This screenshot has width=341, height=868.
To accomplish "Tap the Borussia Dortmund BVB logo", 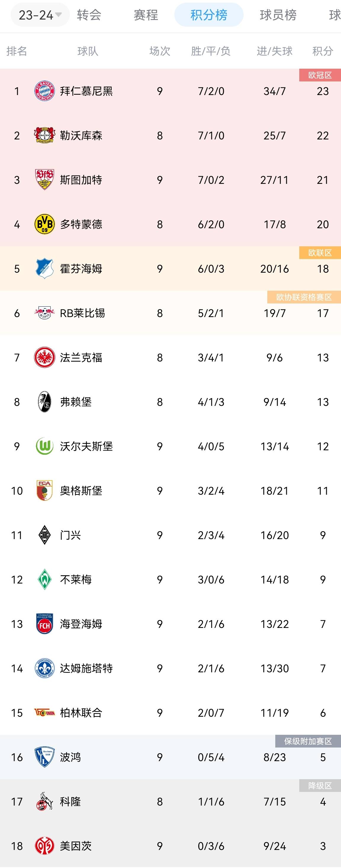I will (x=44, y=224).
